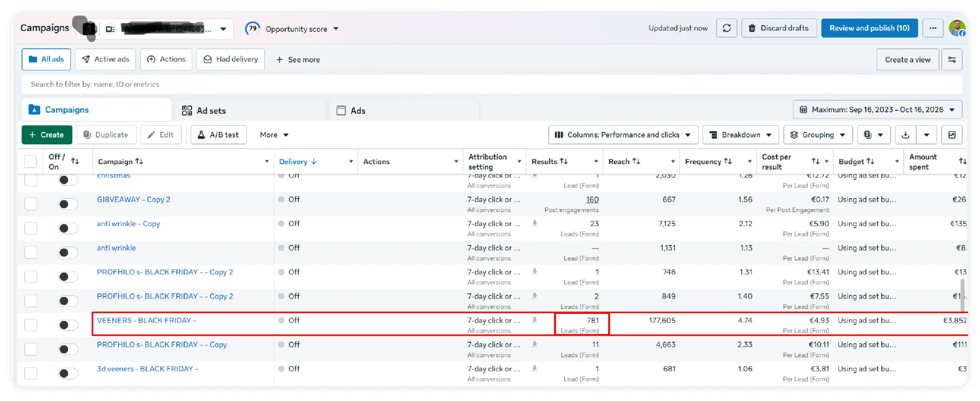Click the export download icon in toolbar
Image resolution: width=980 pixels, height=401 pixels.
point(905,135)
